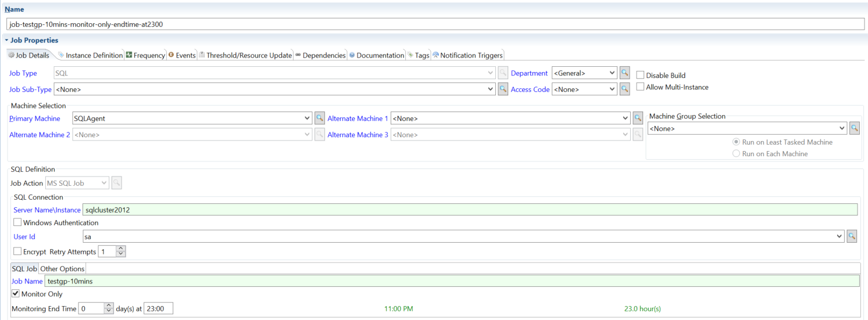868x320 pixels.
Task: Open the Alternate Machine 1 lookup magnifier
Action: [x=638, y=118]
